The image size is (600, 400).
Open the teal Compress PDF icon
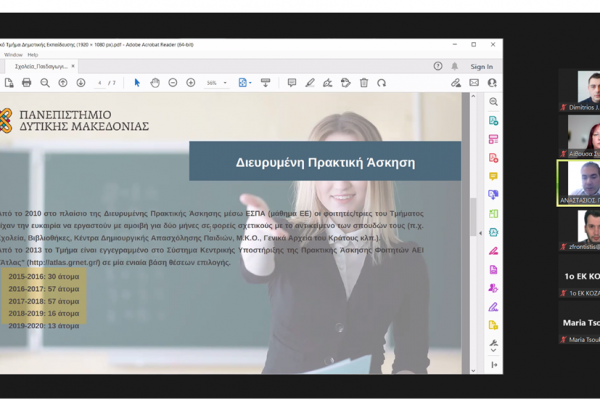tap(494, 232)
